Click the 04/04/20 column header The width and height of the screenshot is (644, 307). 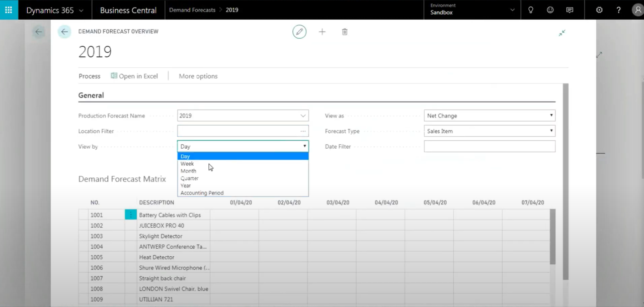(x=386, y=202)
